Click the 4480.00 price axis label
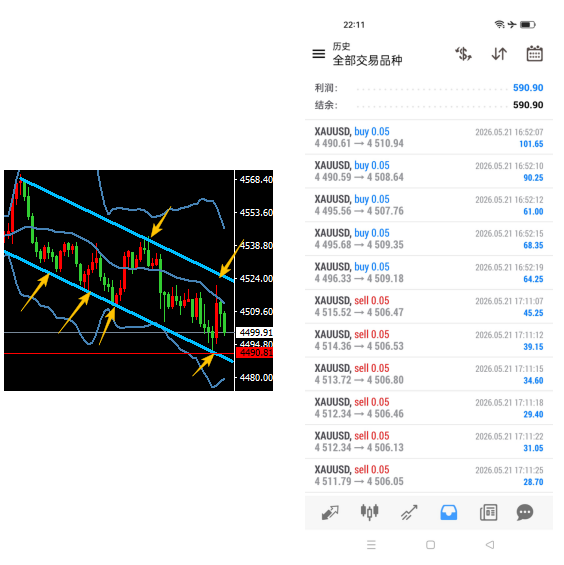 (x=256, y=378)
